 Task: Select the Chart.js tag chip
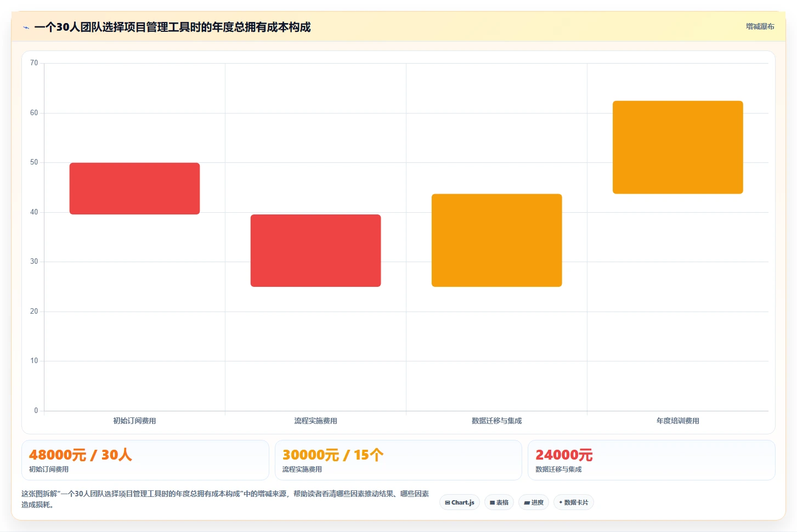[x=460, y=502]
